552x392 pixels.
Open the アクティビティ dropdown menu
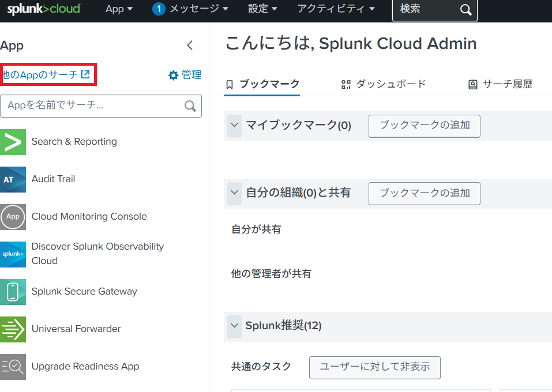point(336,9)
